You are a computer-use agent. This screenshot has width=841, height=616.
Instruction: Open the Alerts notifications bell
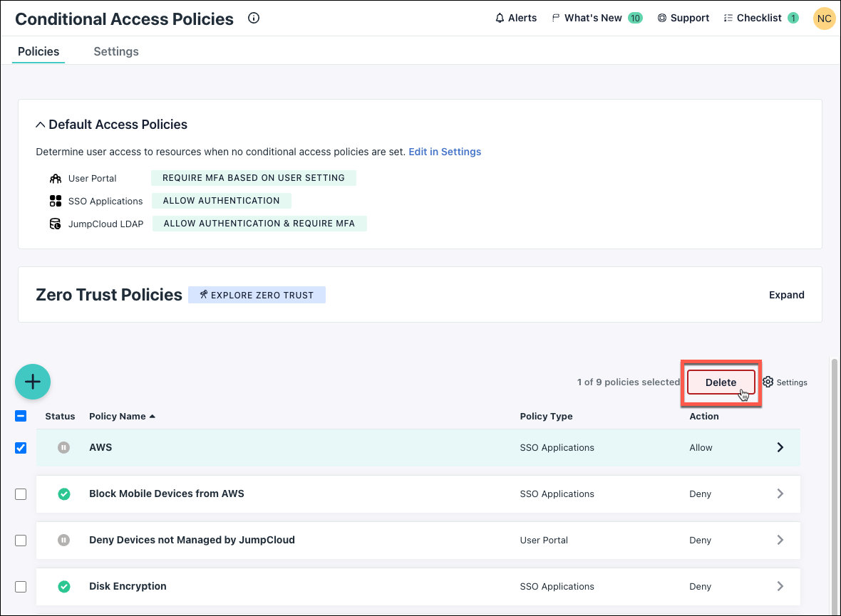(516, 18)
